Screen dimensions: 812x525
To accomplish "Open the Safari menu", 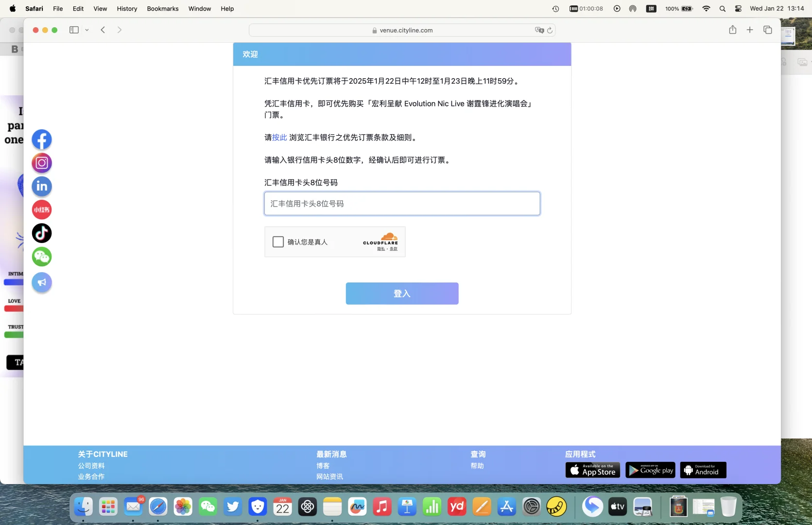I will coord(34,9).
